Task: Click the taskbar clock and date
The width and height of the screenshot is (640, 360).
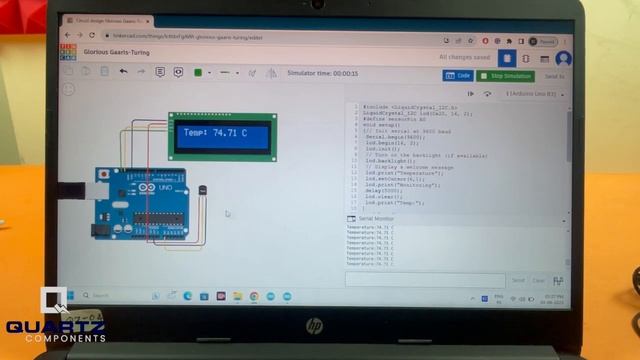Action: pos(552,299)
